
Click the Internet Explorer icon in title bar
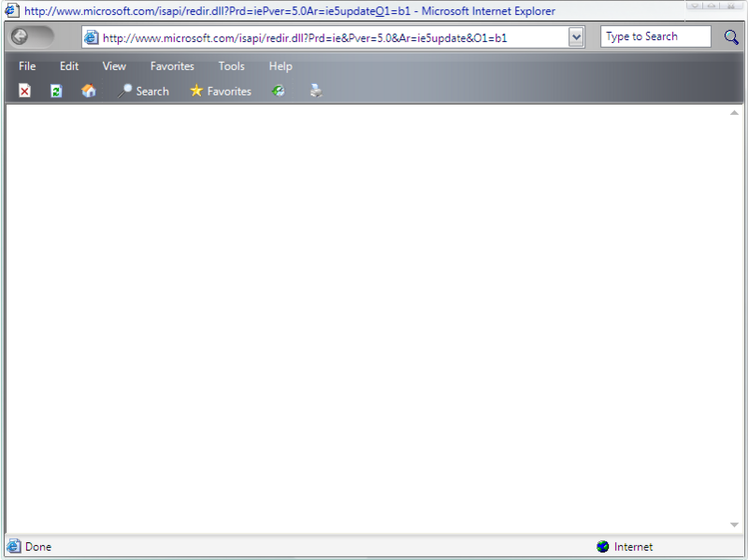coord(12,10)
